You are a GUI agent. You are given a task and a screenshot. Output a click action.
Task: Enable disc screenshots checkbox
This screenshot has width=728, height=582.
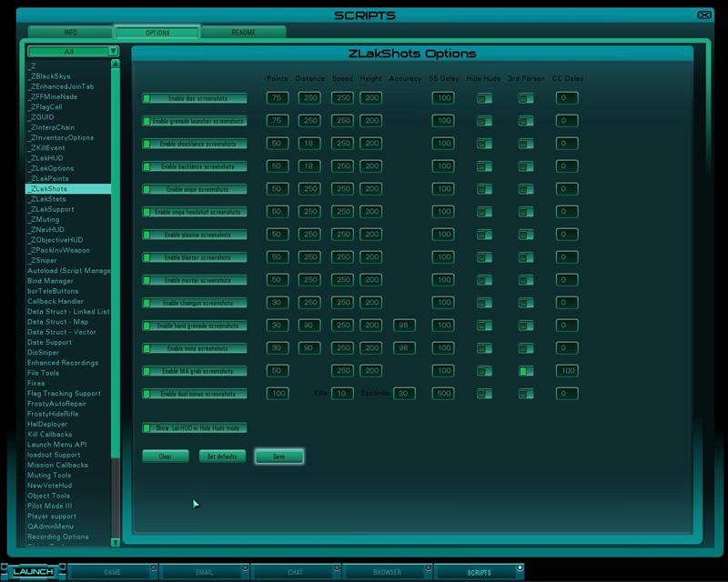(x=147, y=98)
